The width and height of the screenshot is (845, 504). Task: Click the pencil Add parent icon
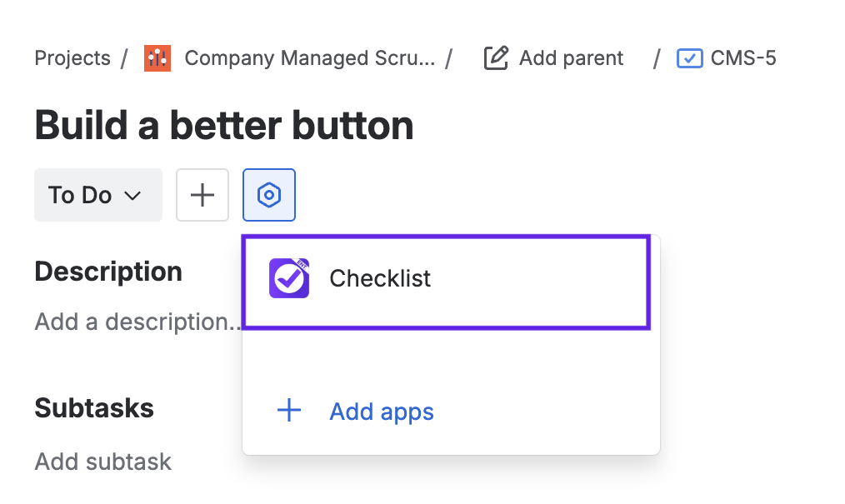[x=496, y=58]
